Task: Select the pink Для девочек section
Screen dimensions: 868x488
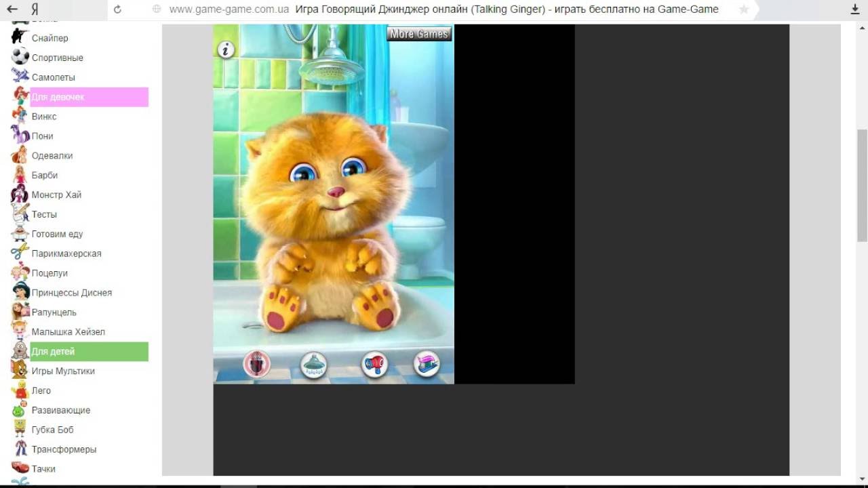Action: coord(89,97)
